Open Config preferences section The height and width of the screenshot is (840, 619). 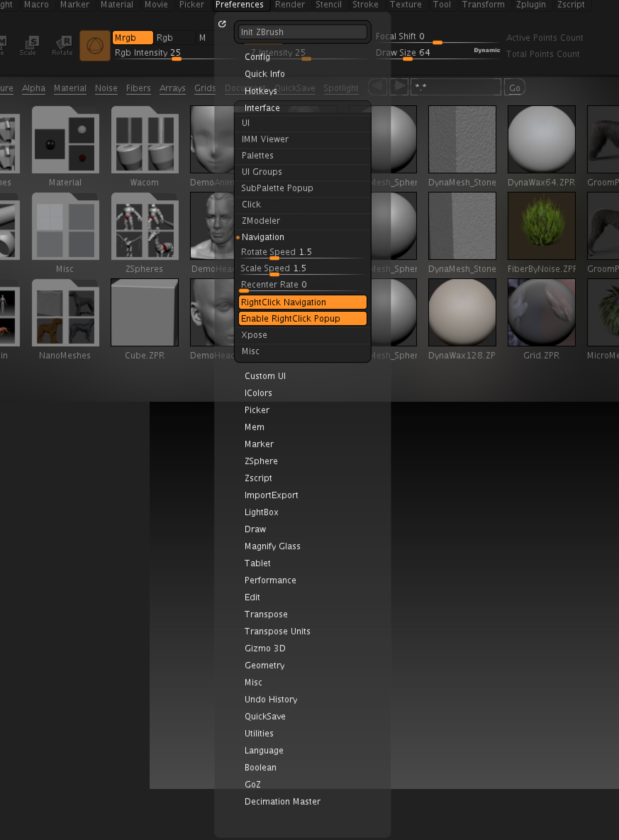257,57
